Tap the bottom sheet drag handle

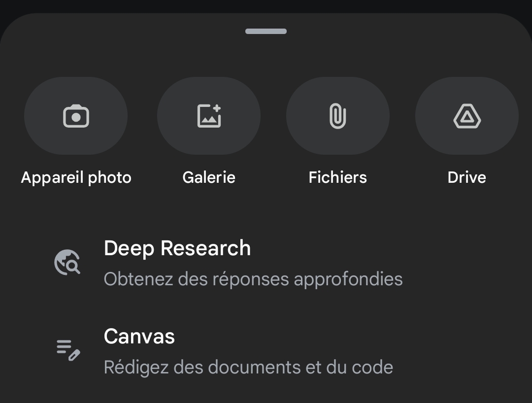pyautogui.click(x=266, y=32)
